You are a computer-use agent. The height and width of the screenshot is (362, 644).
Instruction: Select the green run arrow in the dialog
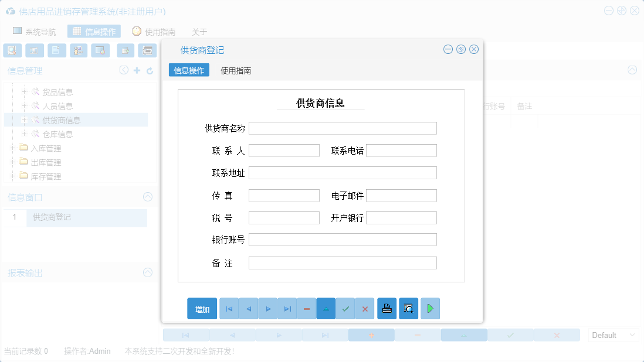click(430, 308)
